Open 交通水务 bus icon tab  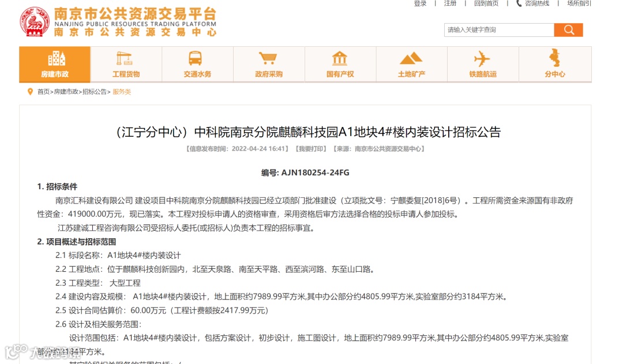click(x=197, y=64)
